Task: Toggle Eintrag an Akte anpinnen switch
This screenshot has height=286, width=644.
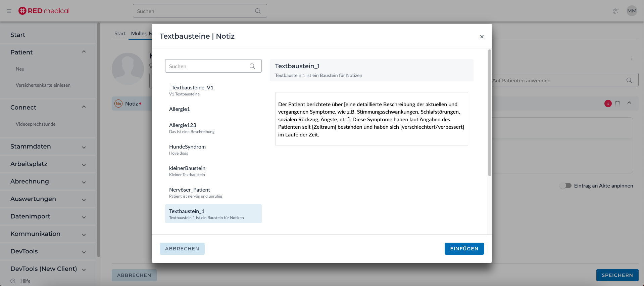Action: (566, 186)
